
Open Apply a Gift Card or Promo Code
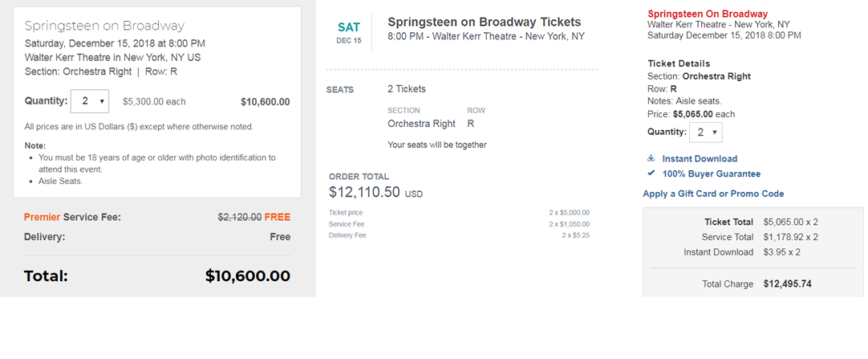tap(713, 194)
